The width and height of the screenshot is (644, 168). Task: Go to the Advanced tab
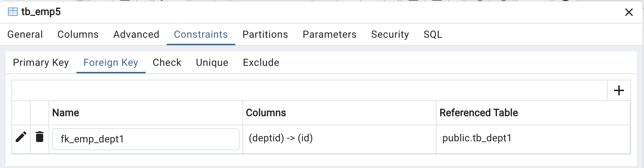tap(136, 35)
